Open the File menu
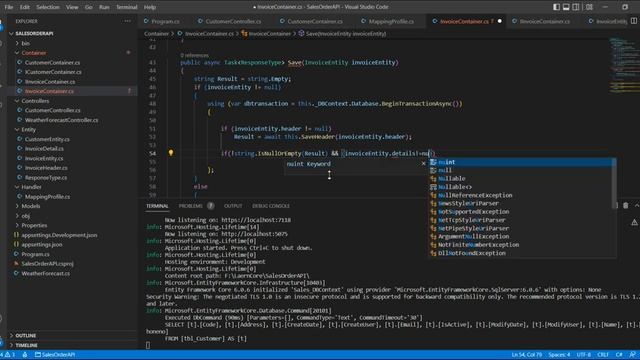The height and width of the screenshot is (360, 640). click(9, 7)
